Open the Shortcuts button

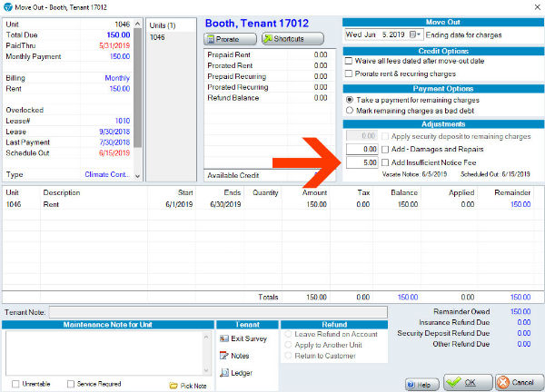pyautogui.click(x=292, y=38)
